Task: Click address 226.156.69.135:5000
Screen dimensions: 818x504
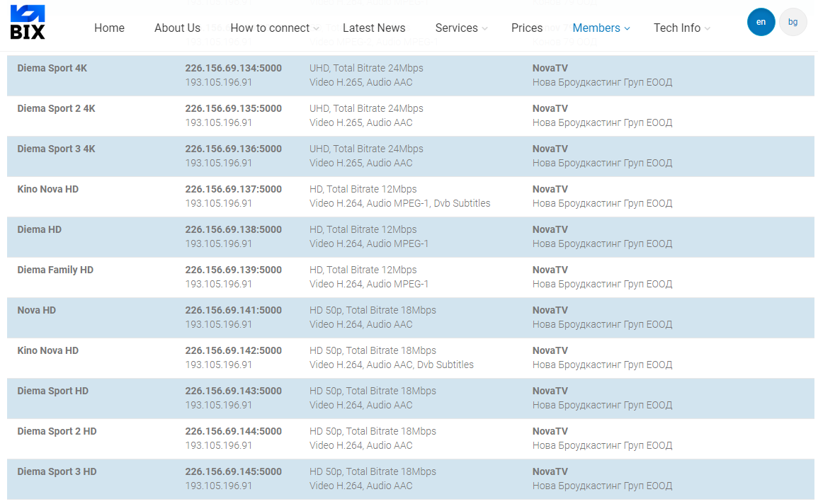Action: [x=233, y=108]
